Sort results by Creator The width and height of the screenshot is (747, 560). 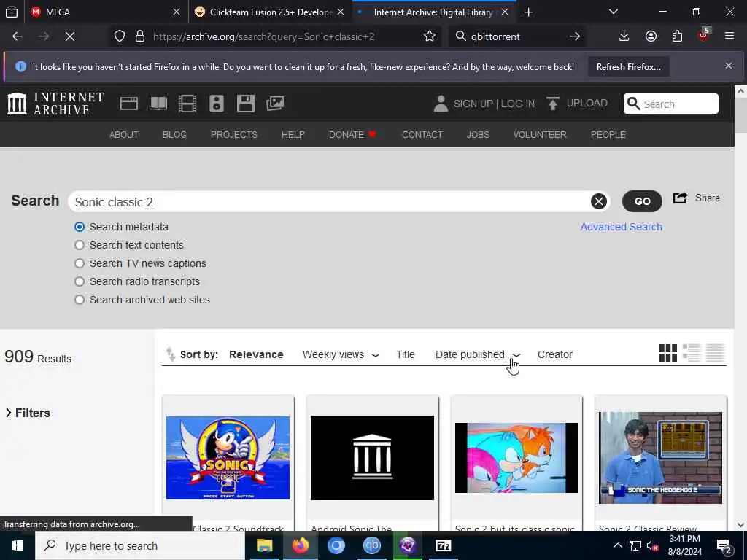click(555, 354)
